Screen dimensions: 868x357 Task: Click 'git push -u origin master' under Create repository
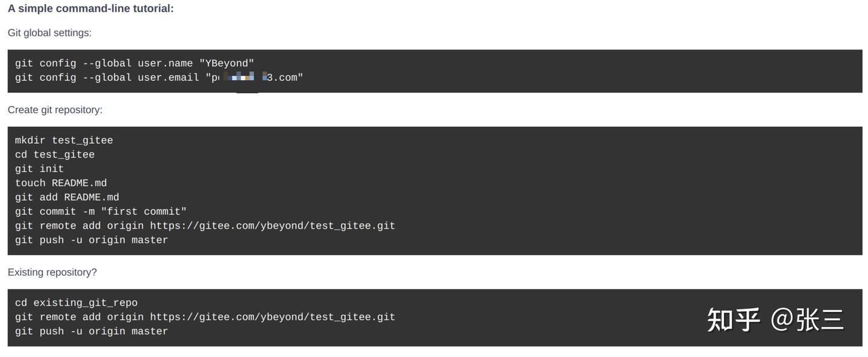[92, 240]
